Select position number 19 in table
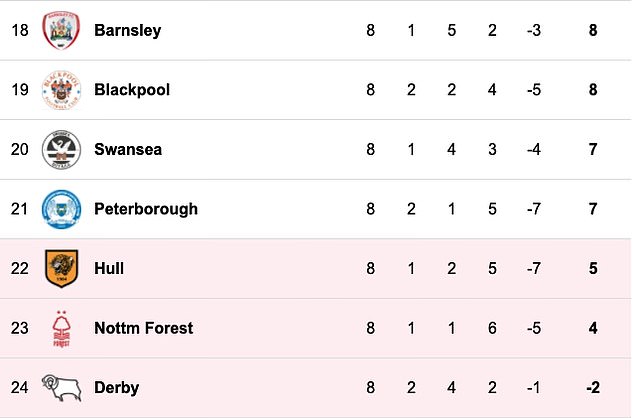This screenshot has width=634, height=418. click(20, 90)
